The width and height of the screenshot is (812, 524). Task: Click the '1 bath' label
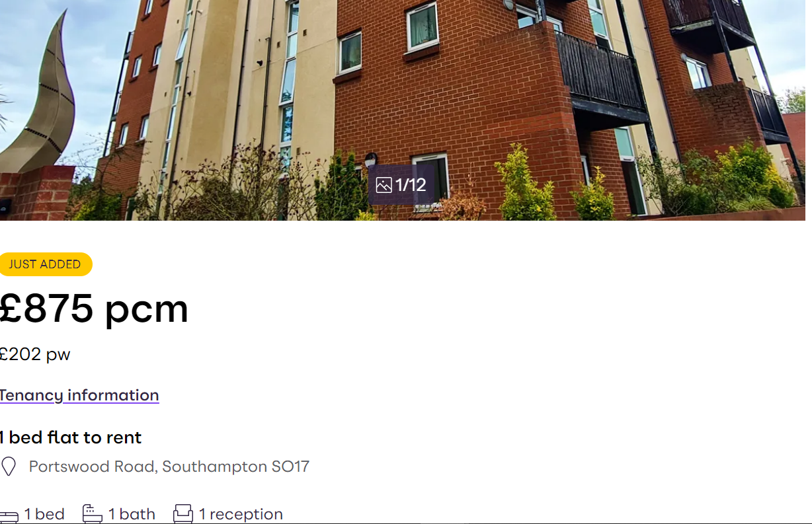(x=132, y=514)
